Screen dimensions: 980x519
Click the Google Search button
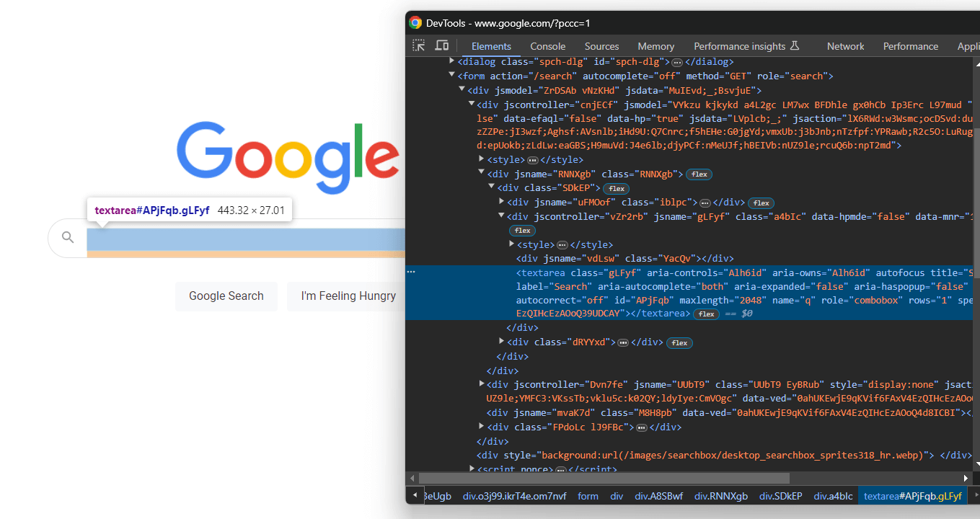[x=226, y=296]
